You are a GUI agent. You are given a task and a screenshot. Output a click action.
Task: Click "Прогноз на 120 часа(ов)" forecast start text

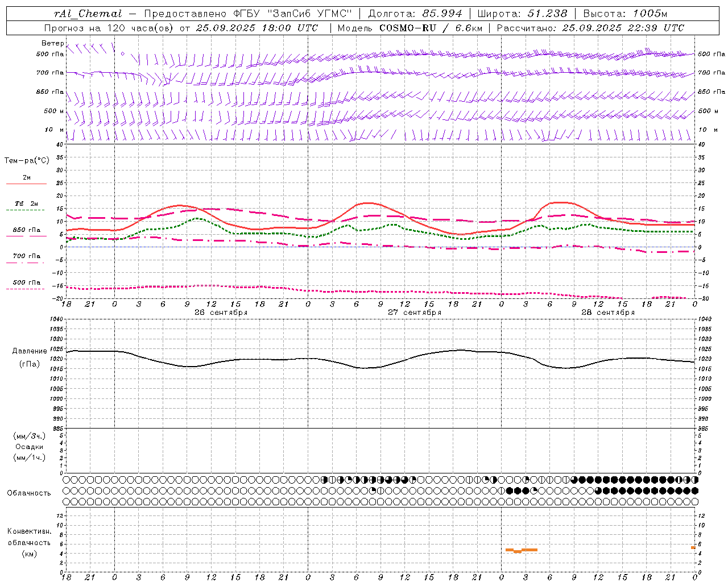click(x=109, y=28)
